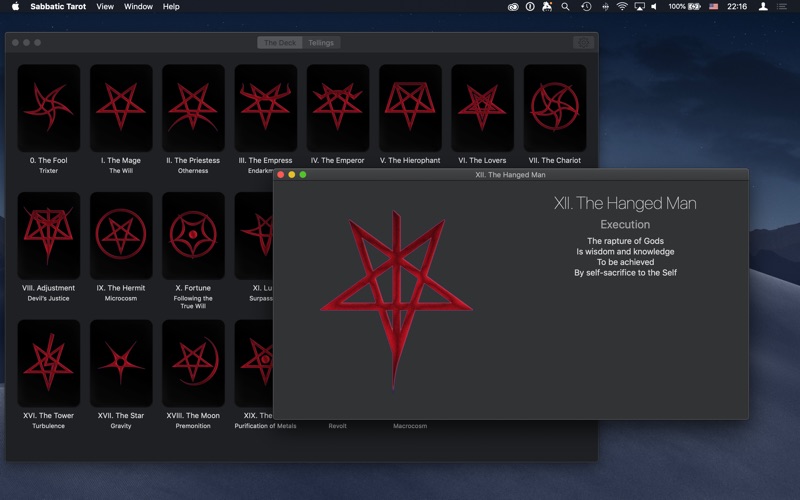Click the 'Turbulence' subtitle
Screen dimensions: 800x500
(48, 426)
